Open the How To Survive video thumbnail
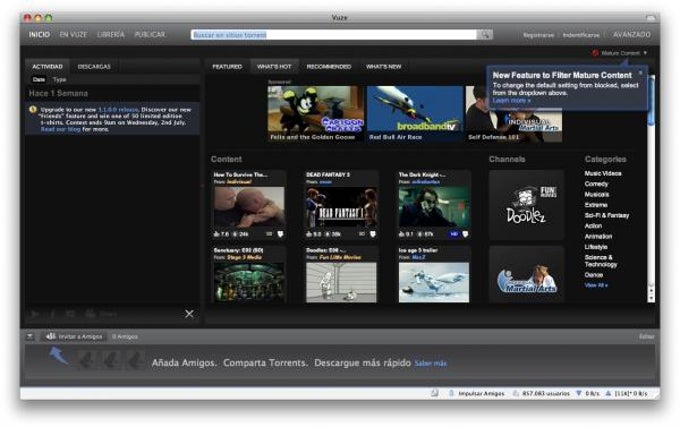680x427 pixels. point(249,207)
